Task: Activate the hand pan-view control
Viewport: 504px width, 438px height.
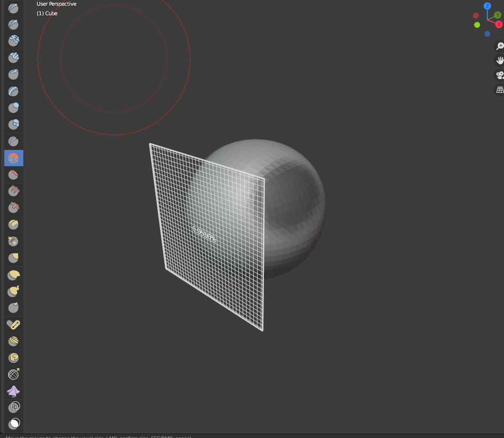Action: click(500, 60)
